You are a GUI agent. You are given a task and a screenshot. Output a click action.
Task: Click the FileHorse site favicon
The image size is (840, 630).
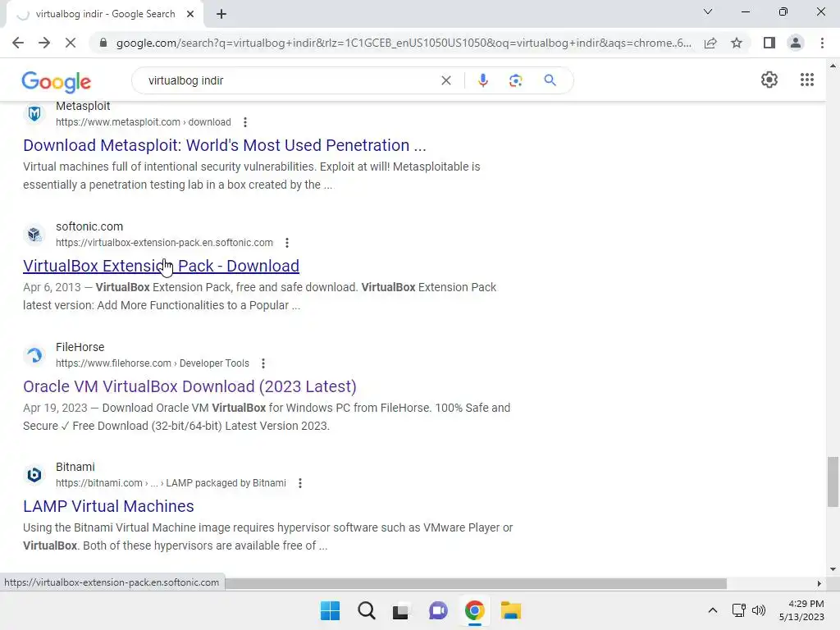[x=34, y=354]
